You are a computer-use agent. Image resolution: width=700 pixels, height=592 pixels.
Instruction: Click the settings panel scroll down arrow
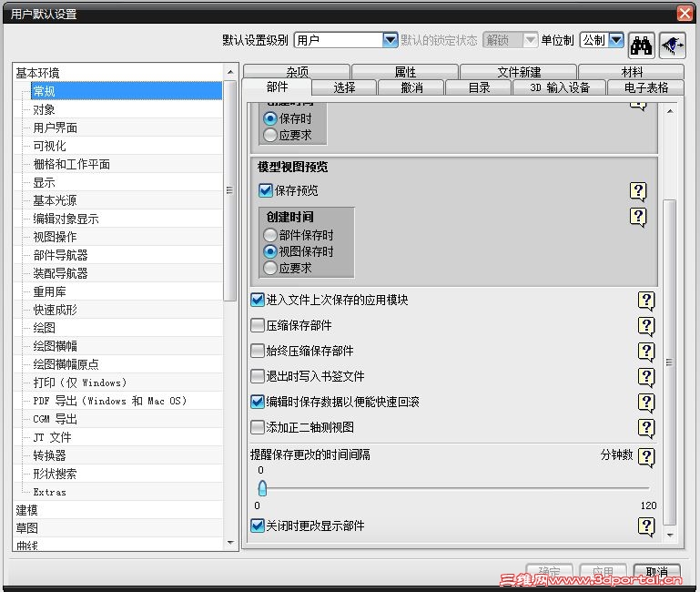670,535
